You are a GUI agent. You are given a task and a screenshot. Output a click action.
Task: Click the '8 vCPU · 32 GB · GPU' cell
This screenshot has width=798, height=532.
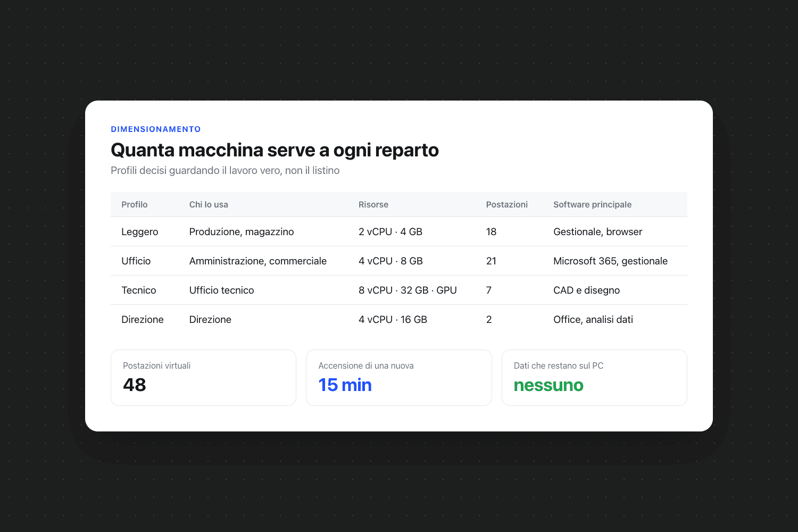click(408, 290)
